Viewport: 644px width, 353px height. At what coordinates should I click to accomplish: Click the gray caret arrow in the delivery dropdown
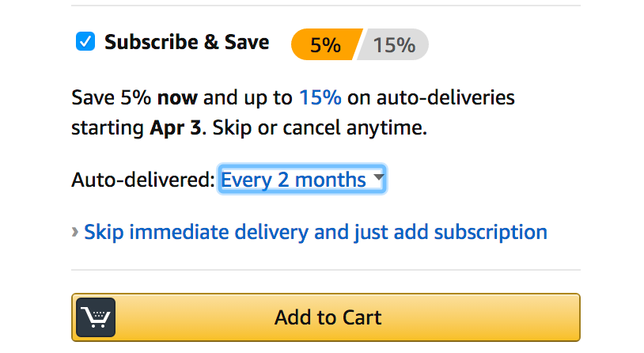pos(379,177)
